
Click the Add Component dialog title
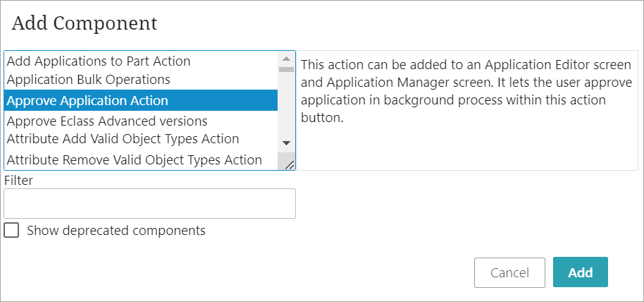click(x=84, y=23)
